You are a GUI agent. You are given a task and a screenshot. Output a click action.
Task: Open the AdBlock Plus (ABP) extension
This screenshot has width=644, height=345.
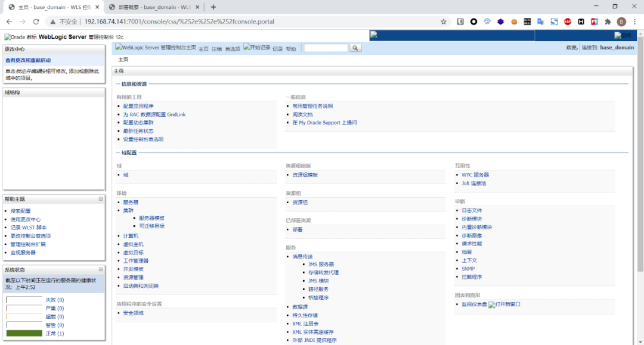coord(568,21)
